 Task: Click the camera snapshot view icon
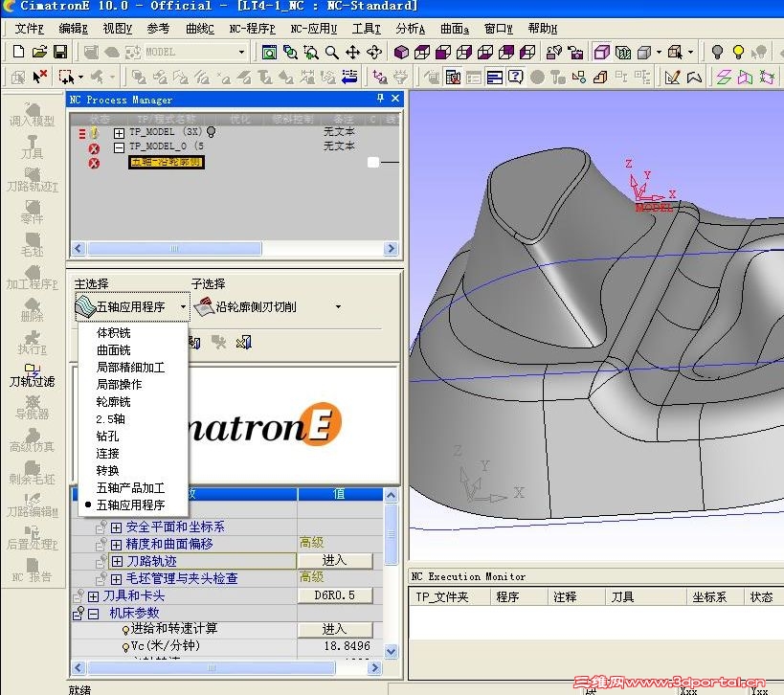[575, 52]
